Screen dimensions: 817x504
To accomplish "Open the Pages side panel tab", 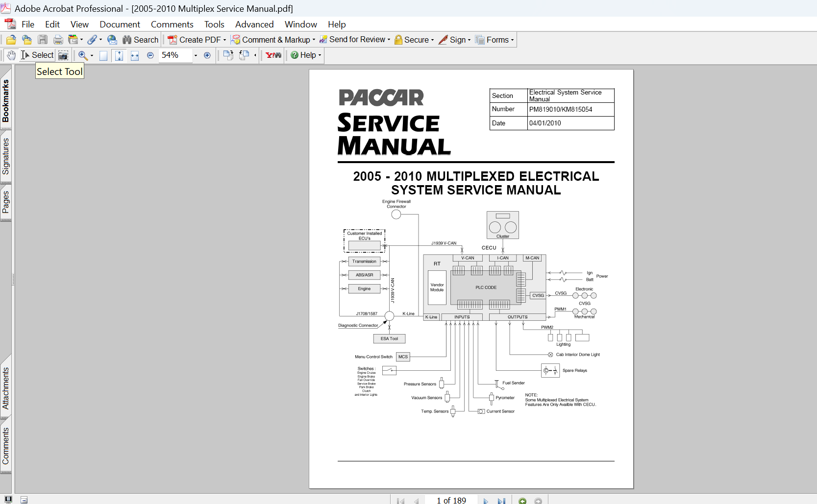I will click(6, 202).
